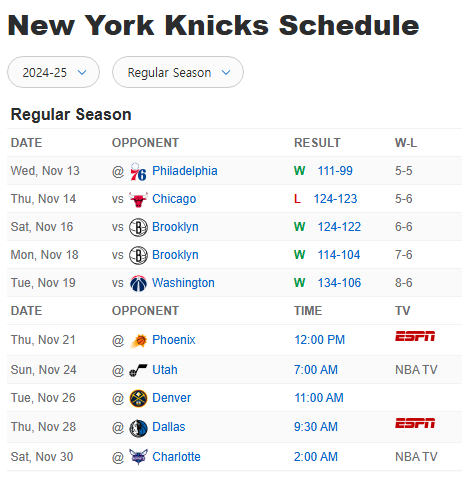
Task: Expand the Regular Season dropdown
Action: 178,72
